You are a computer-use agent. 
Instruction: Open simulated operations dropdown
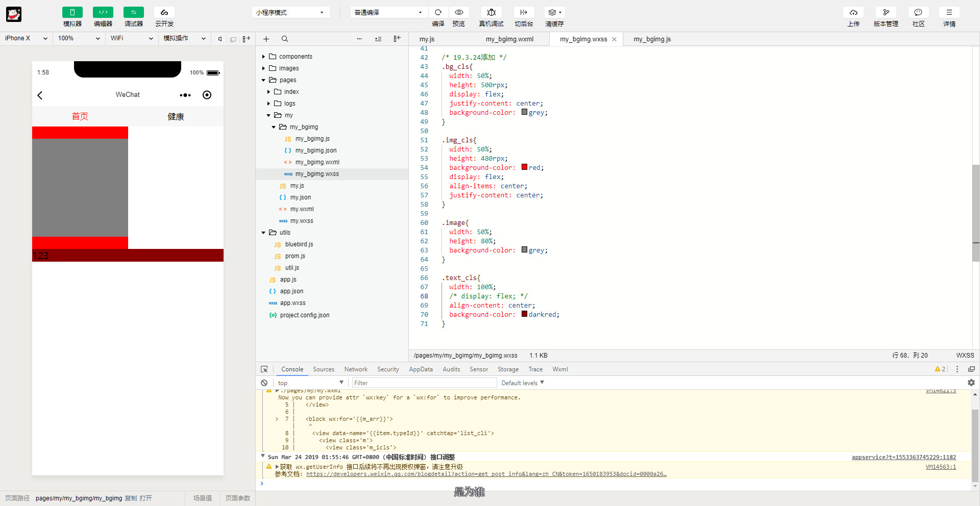(185, 38)
